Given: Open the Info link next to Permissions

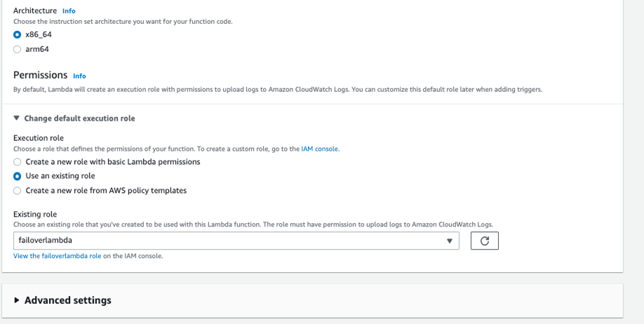Looking at the screenshot, I should (79, 76).
